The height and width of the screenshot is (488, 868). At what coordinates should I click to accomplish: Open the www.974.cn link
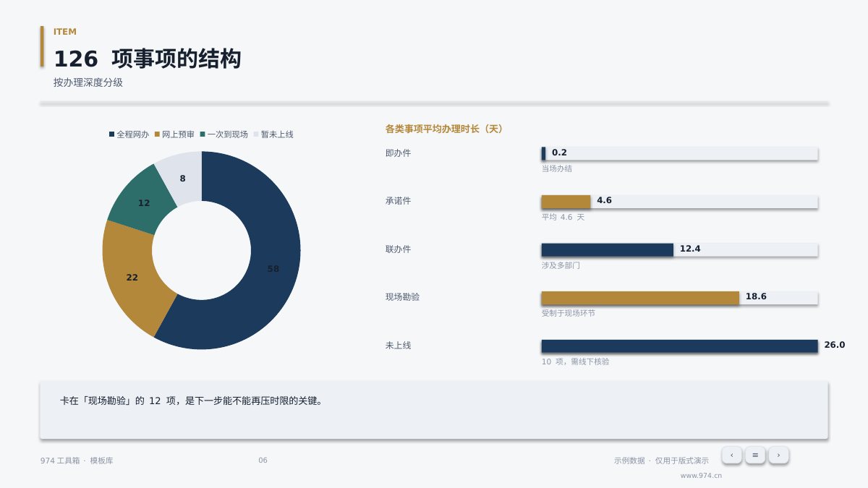[x=701, y=476]
